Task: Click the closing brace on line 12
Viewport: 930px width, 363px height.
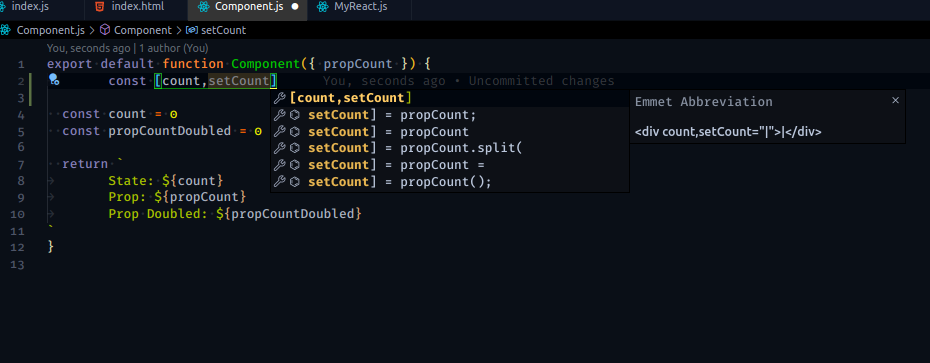Action: pyautogui.click(x=50, y=246)
